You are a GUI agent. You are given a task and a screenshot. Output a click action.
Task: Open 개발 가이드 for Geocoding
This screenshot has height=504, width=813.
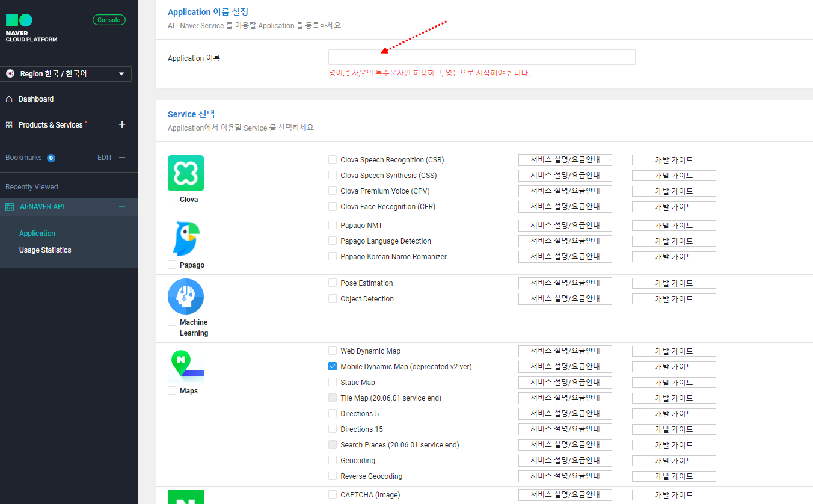point(674,461)
